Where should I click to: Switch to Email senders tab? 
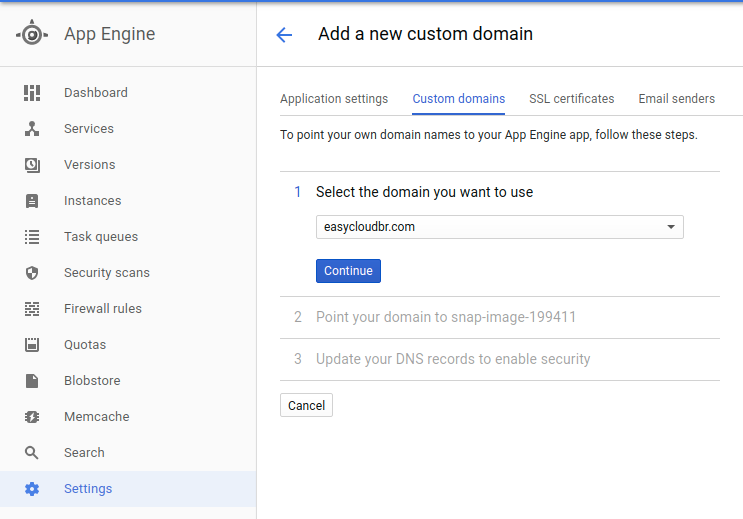(x=676, y=99)
